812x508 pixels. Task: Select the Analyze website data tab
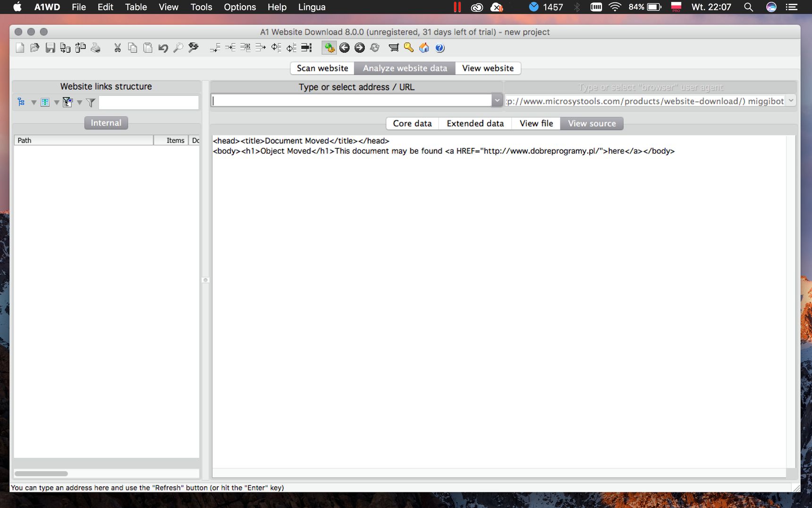pyautogui.click(x=405, y=68)
